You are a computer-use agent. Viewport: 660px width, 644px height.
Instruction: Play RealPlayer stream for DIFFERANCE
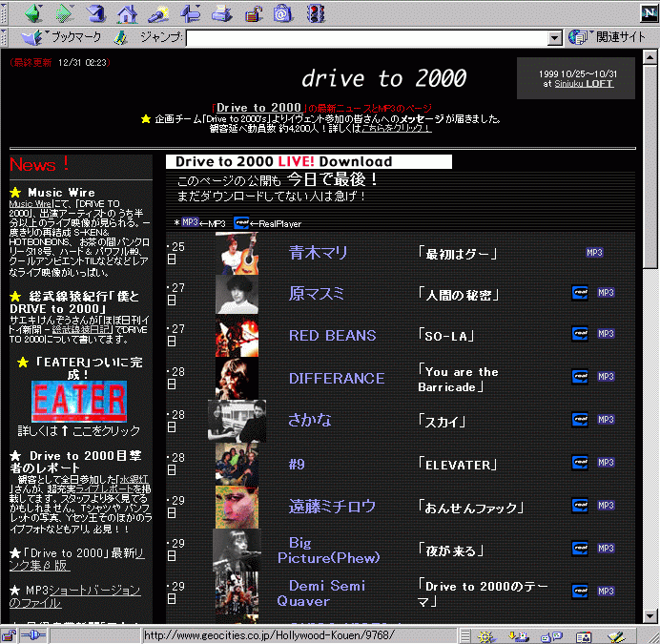(580, 377)
